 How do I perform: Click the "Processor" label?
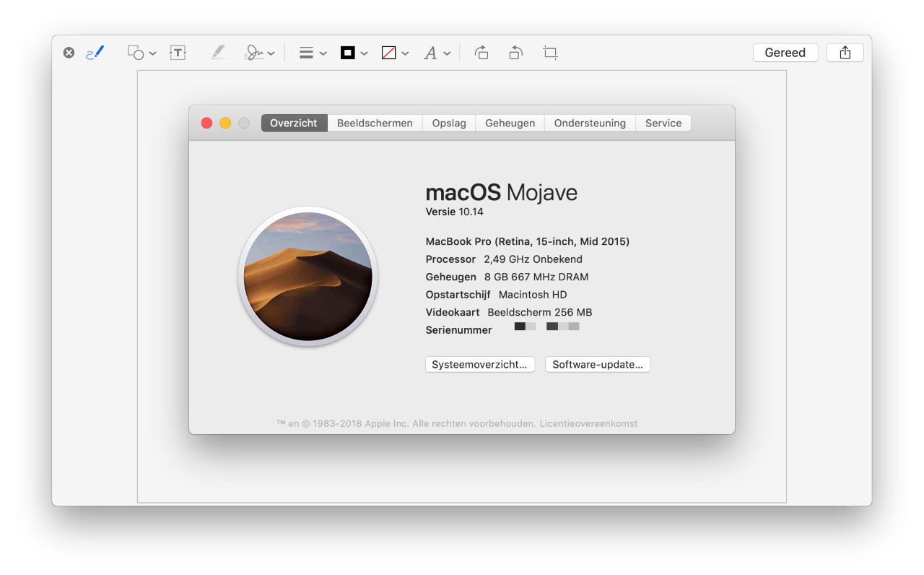coord(450,259)
